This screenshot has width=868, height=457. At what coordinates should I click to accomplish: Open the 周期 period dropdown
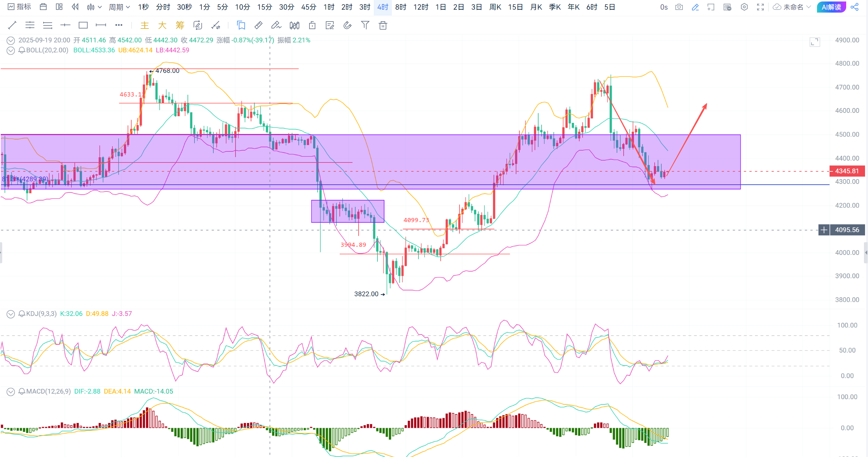coord(119,7)
